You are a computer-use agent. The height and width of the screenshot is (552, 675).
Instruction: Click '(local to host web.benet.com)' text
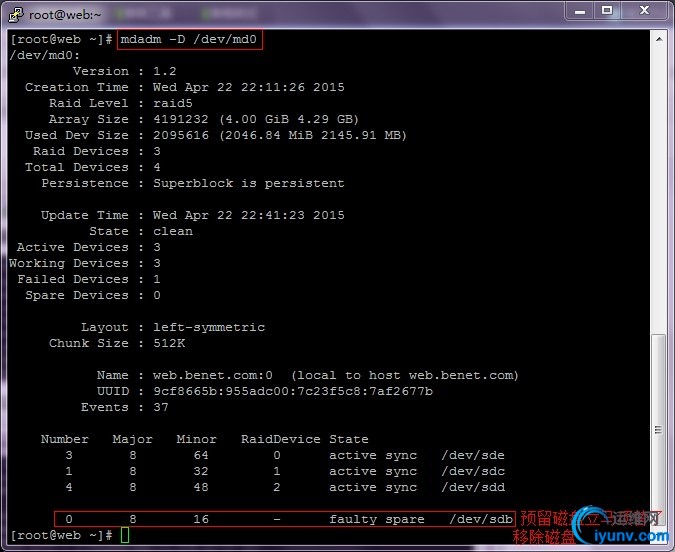pyautogui.click(x=405, y=375)
